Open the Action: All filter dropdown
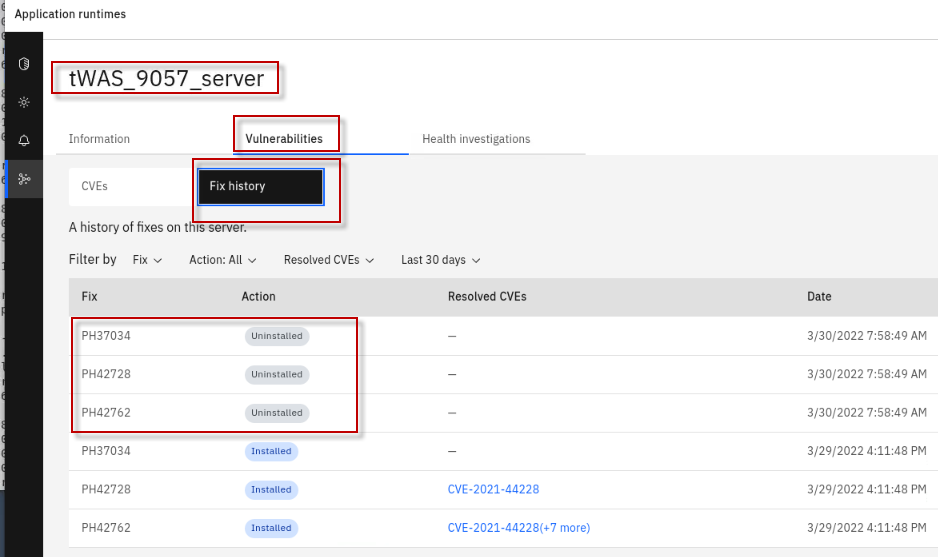The width and height of the screenshot is (938, 557). pyautogui.click(x=222, y=260)
